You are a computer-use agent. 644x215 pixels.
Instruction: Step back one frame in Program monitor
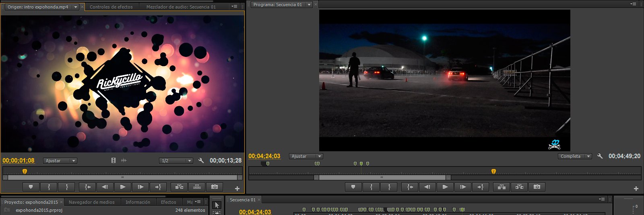pyautogui.click(x=427, y=187)
